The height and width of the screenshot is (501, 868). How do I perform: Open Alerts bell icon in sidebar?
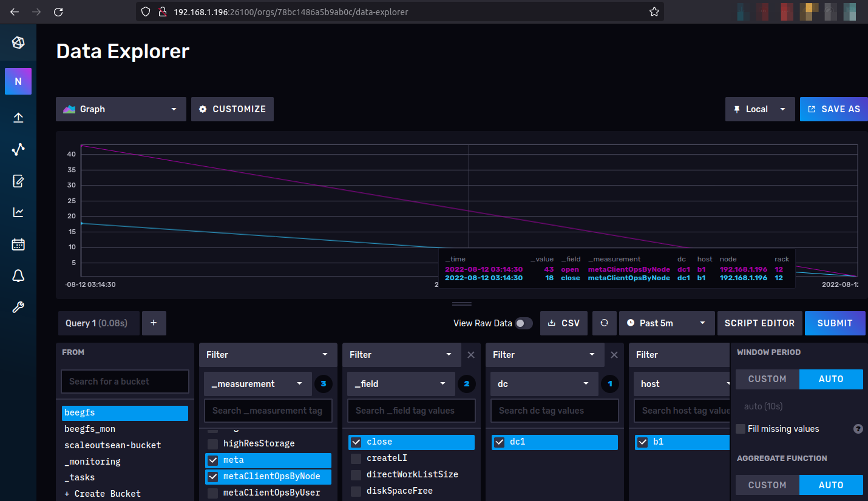(x=18, y=276)
